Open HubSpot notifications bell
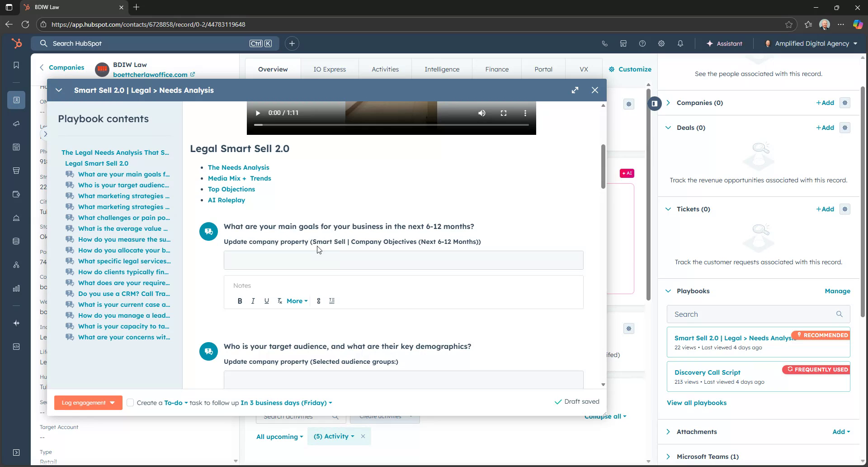This screenshot has height=467, width=868. [x=680, y=43]
